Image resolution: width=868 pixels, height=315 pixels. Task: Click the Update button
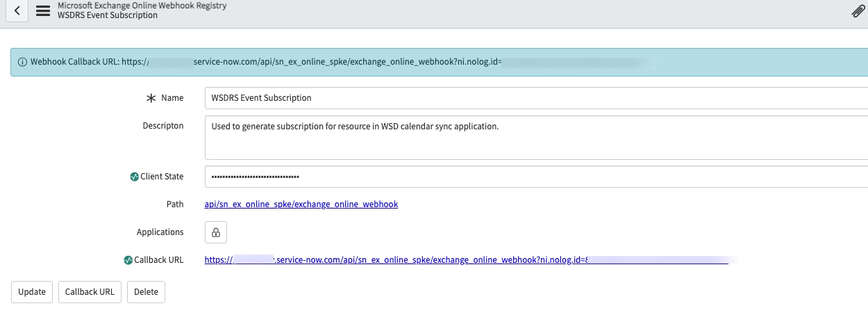32,292
